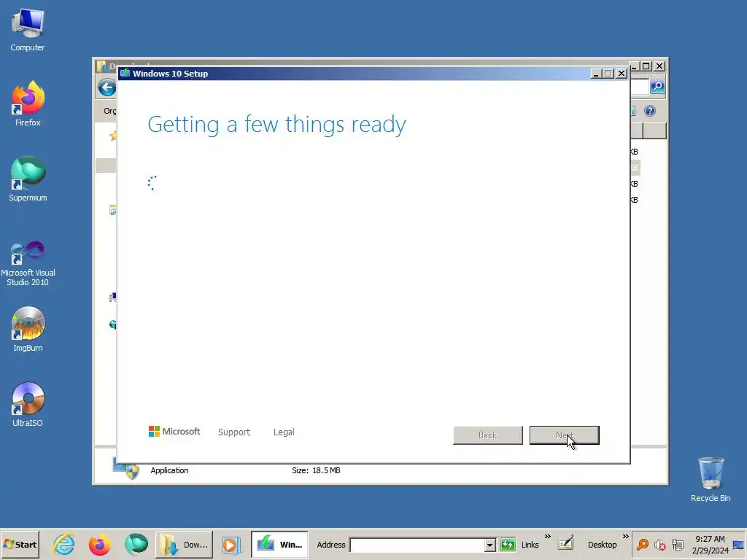The image size is (747, 560).
Task: Open the Address bar dropdown arrow
Action: click(489, 545)
